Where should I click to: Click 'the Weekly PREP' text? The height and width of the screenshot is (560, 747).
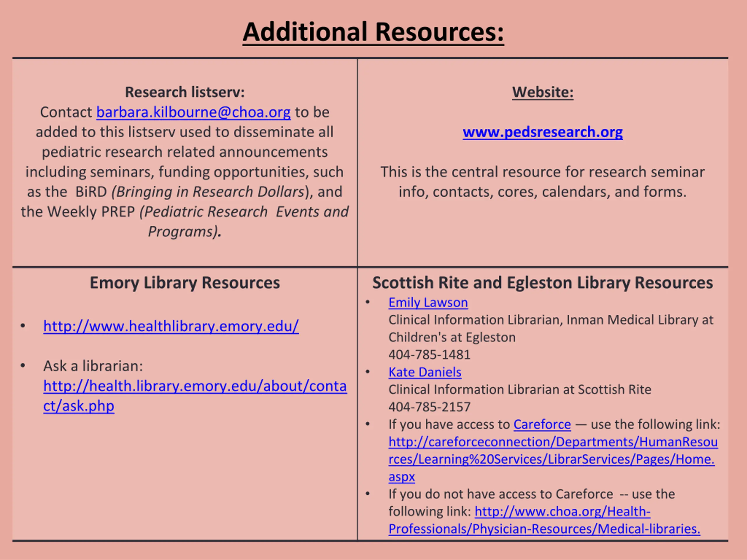point(78,212)
